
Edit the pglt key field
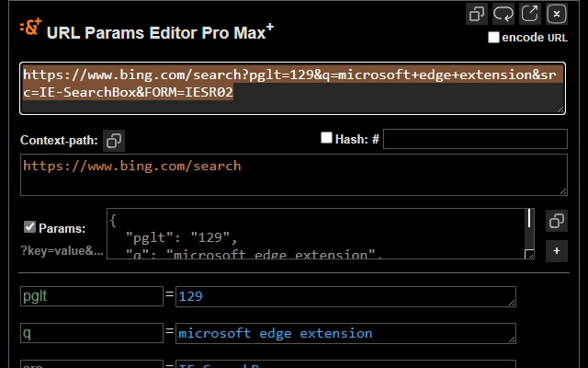click(92, 296)
